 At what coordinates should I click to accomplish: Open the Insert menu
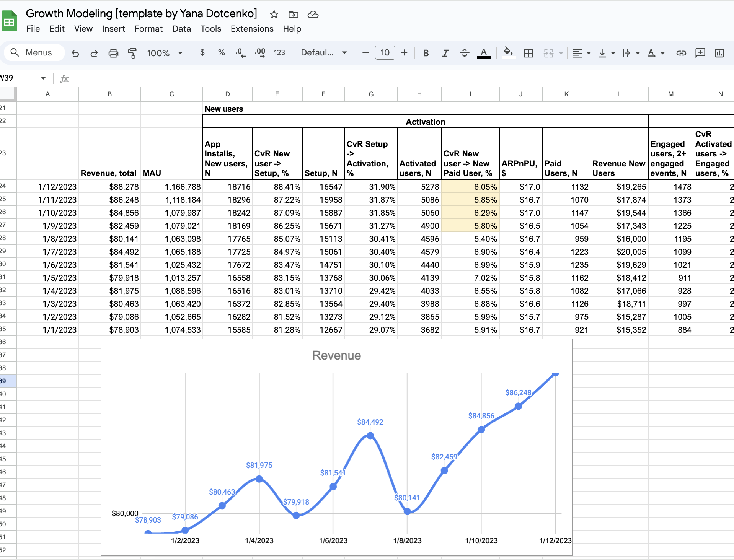pos(114,29)
